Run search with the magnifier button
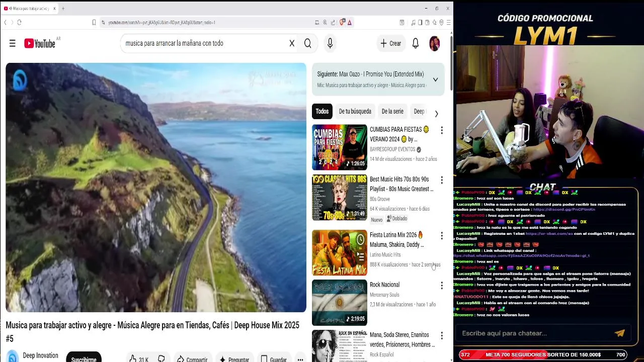644x362 pixels. pos(308,43)
